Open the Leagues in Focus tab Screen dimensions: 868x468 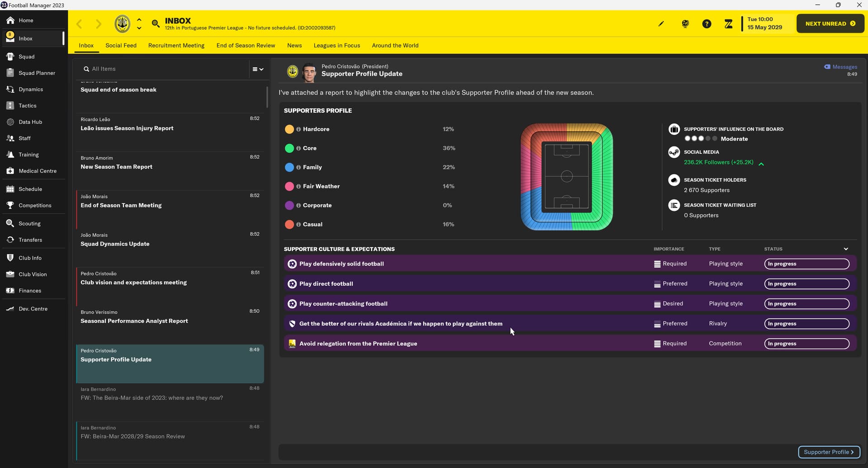pyautogui.click(x=337, y=45)
